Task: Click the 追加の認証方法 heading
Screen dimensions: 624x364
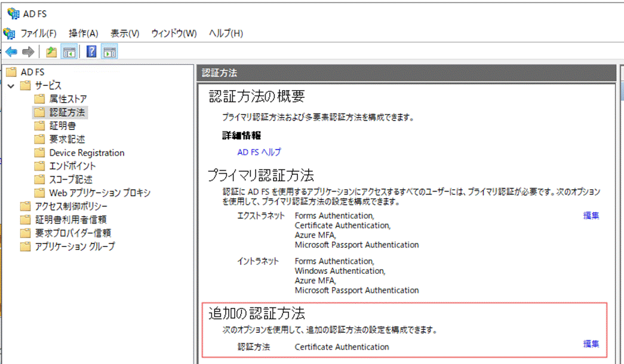Action: [257, 313]
